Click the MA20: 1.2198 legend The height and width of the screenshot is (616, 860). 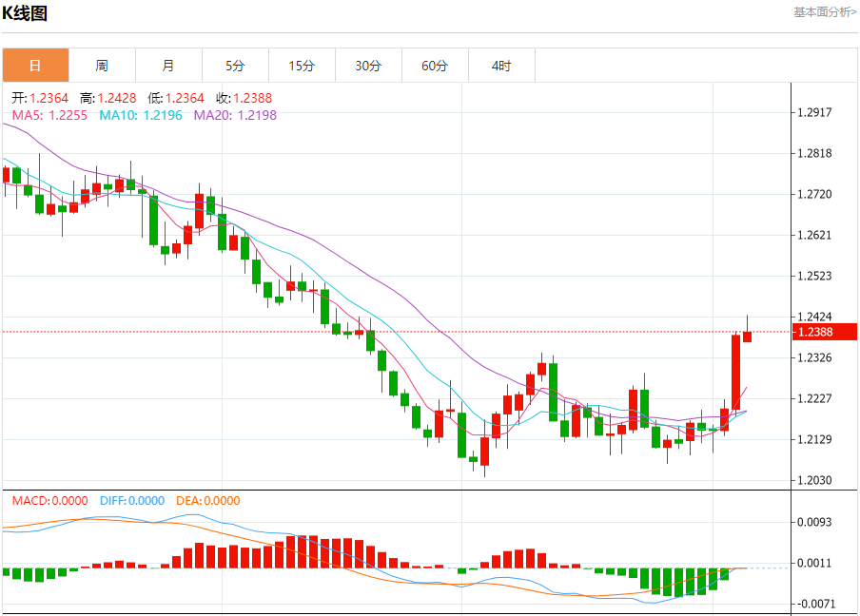coord(235,115)
